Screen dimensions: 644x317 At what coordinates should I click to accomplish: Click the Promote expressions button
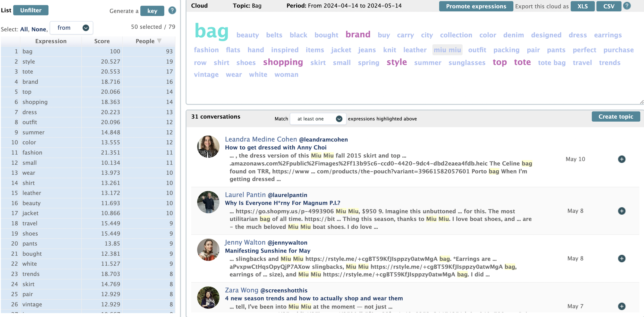(476, 6)
